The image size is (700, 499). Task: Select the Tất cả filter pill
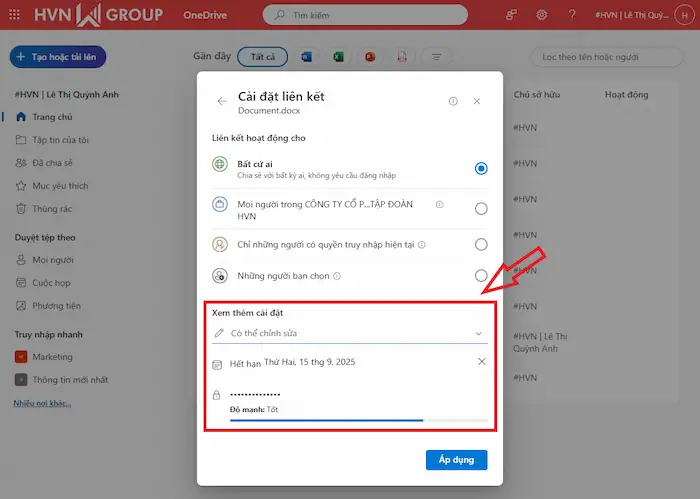[x=262, y=57]
